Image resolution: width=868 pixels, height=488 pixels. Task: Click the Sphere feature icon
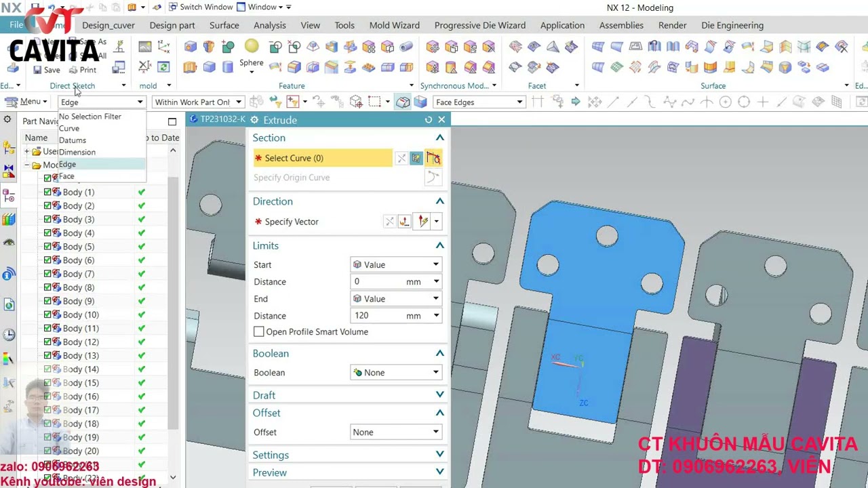tap(252, 47)
